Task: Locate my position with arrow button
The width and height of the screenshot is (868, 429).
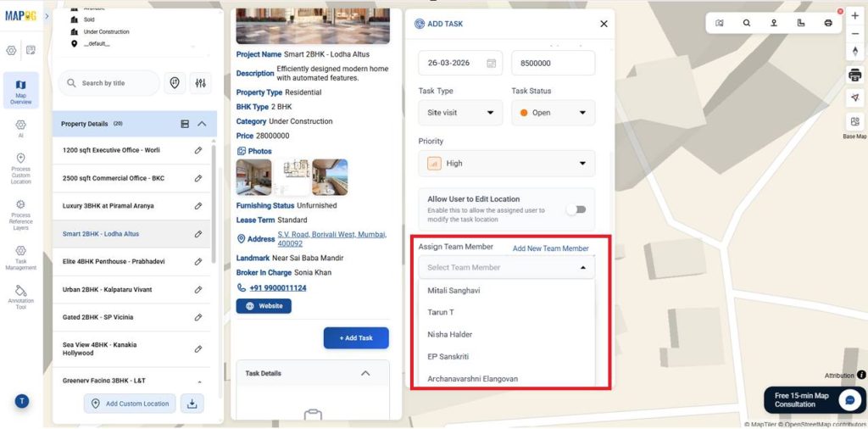Action: point(855,98)
